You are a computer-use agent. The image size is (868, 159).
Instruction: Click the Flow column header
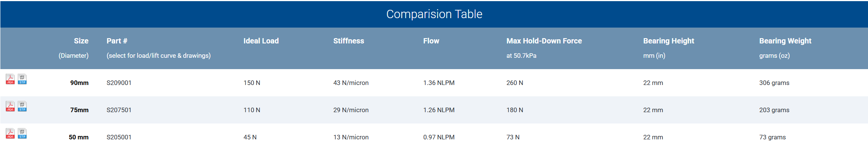pos(431,41)
